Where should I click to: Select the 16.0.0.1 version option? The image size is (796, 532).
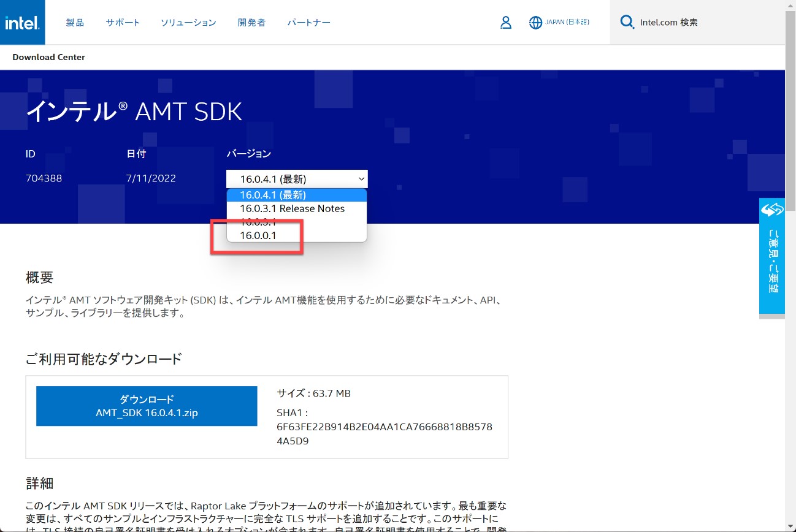297,235
